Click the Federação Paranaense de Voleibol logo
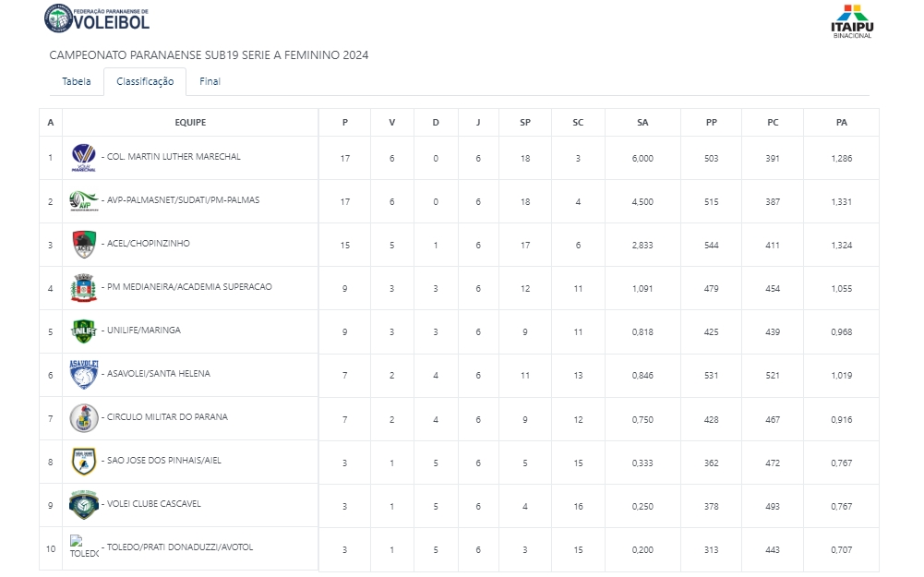The height and width of the screenshot is (577, 924). 96,17
